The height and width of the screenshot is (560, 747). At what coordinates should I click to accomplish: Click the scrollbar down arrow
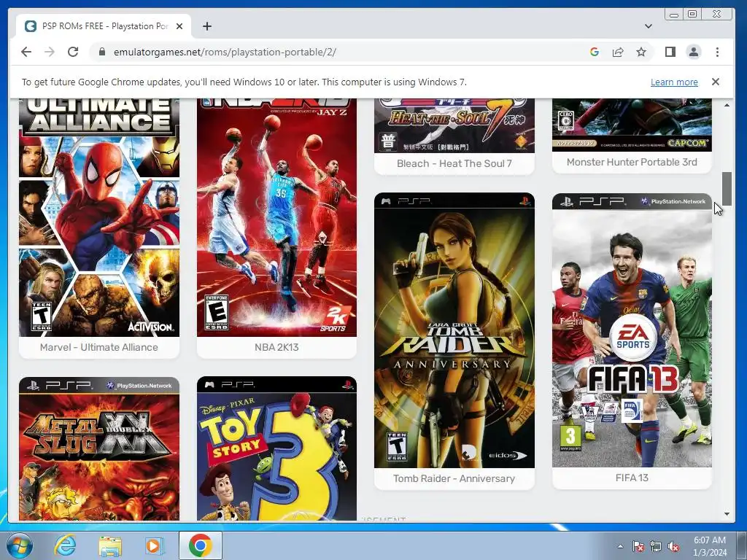pos(727,514)
